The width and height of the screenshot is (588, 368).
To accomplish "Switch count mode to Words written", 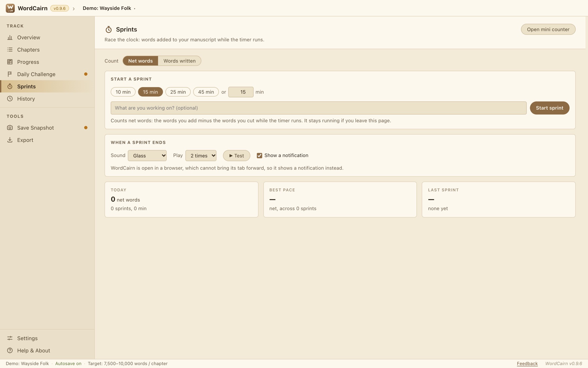I will (179, 61).
